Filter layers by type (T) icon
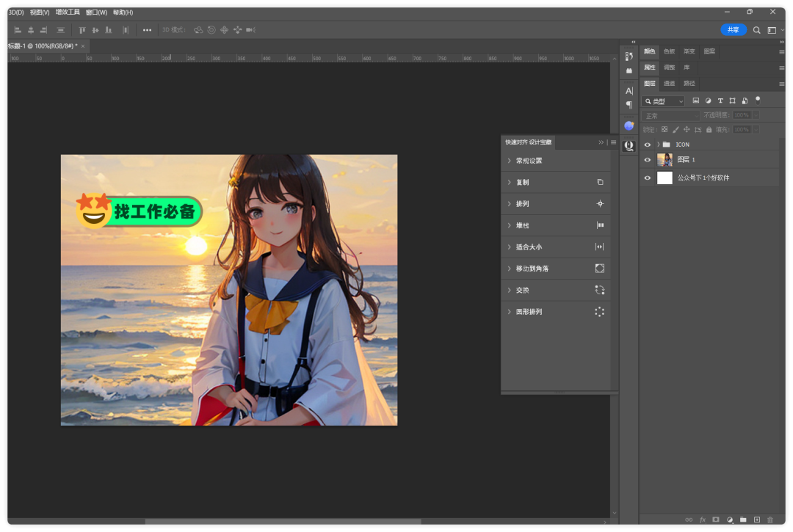 tap(720, 101)
